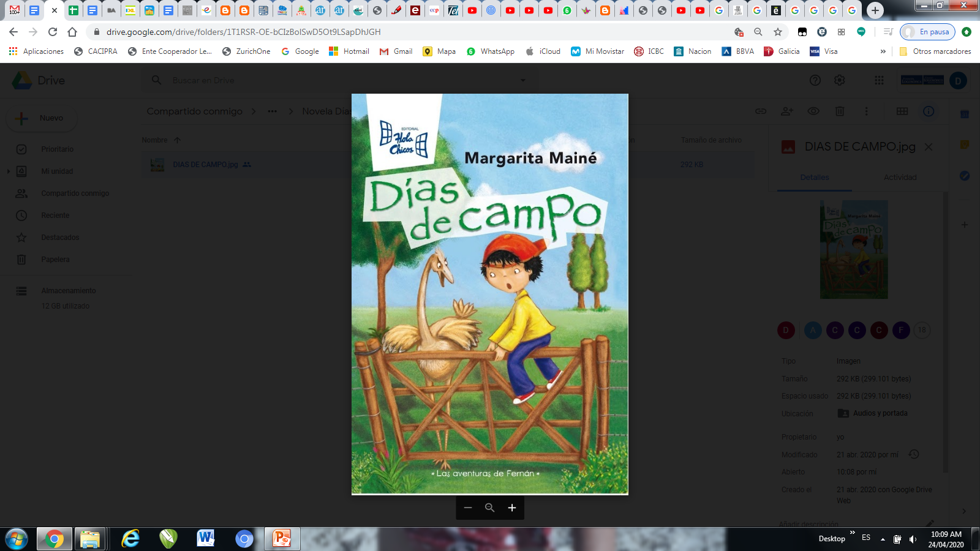Open the WhatsApp bookmark
The width and height of the screenshot is (980, 551).
[x=491, y=51]
